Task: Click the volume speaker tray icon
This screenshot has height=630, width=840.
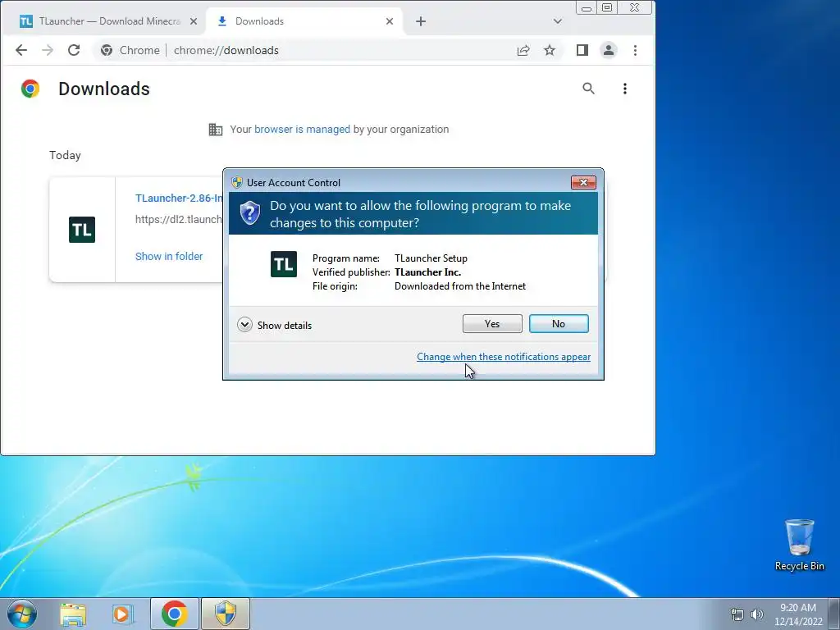Action: 757,614
